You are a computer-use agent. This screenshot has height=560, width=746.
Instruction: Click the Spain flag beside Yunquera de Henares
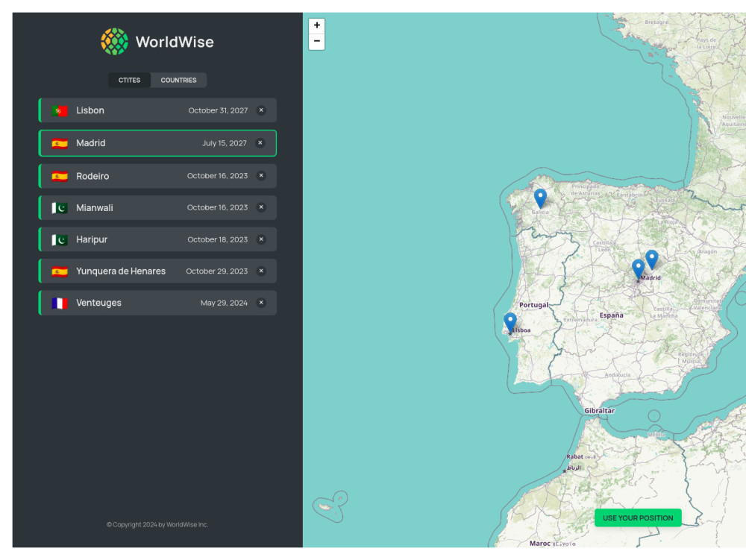[60, 271]
